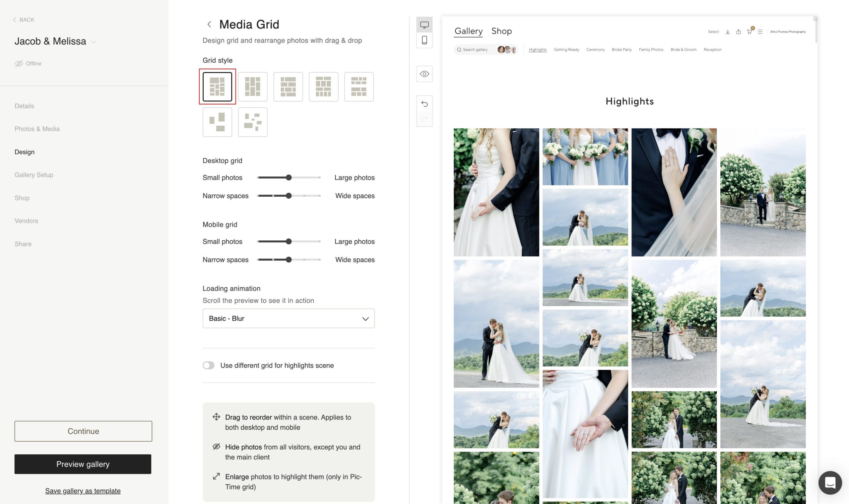Select the first vertical masonry grid style
849x504 pixels.
pyautogui.click(x=217, y=87)
